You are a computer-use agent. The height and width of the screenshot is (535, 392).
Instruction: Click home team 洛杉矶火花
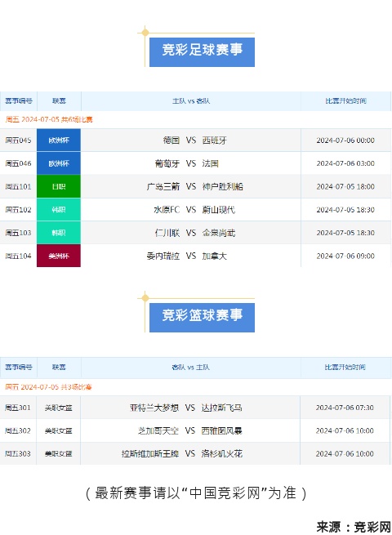click(x=222, y=453)
